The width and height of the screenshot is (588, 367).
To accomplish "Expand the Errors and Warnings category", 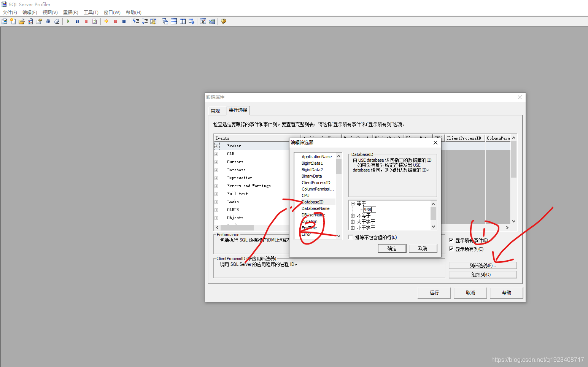I will 216,186.
